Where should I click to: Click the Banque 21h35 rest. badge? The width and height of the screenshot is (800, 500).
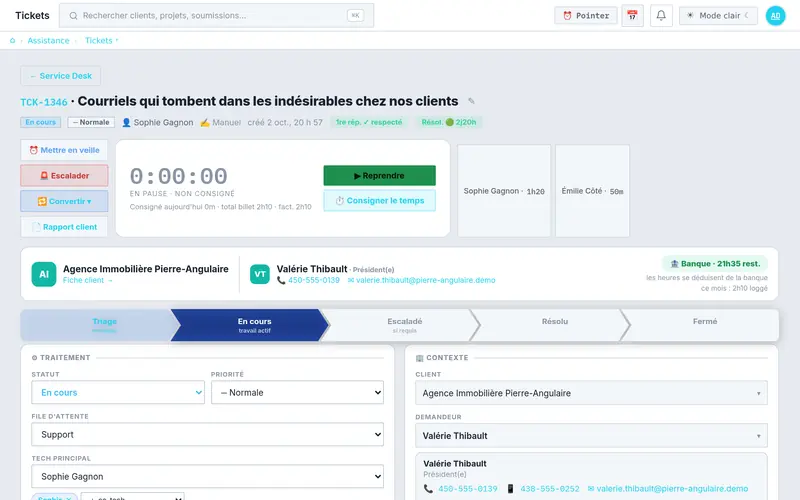715,264
